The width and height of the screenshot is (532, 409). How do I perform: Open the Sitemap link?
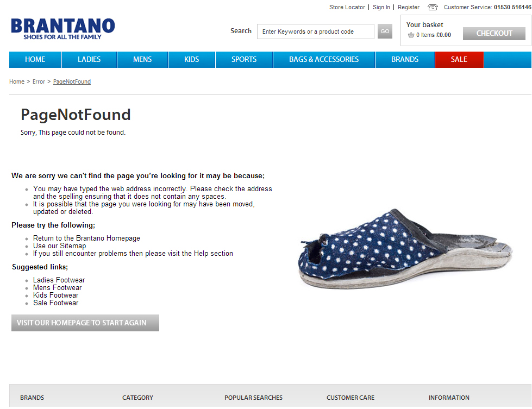(73, 246)
